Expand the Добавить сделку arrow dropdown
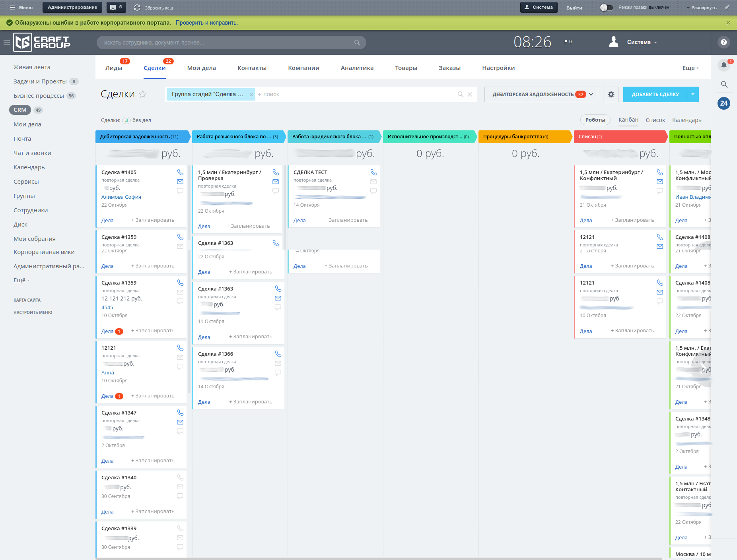737x560 pixels. pos(693,94)
